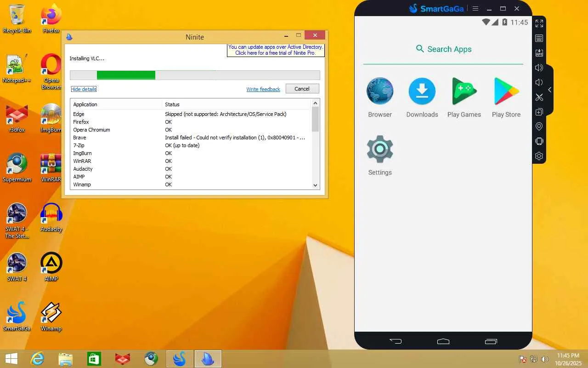Click the Ninite details list scrollbar thumb
The image size is (588, 368).
point(315,119)
